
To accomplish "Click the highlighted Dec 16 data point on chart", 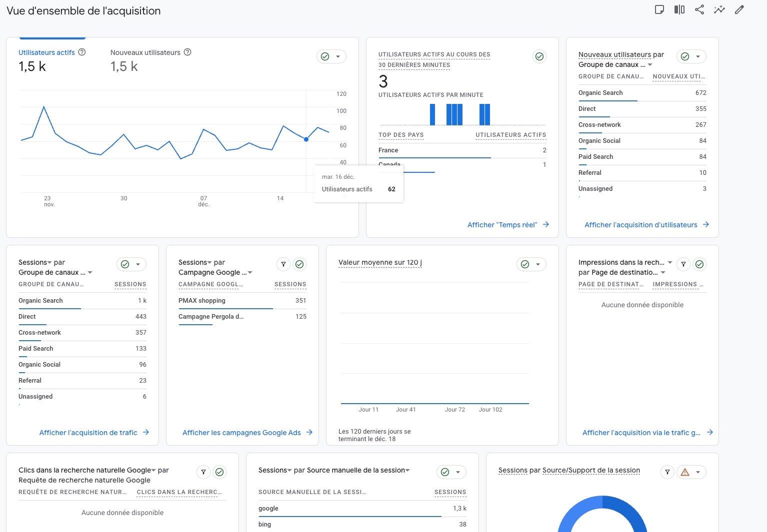I will pos(306,139).
